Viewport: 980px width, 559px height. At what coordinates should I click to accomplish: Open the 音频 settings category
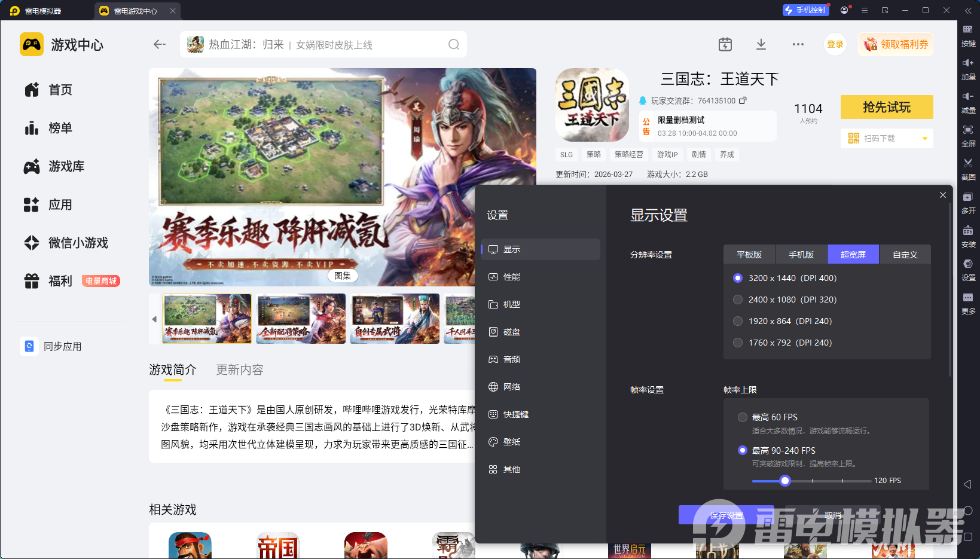(x=541, y=359)
